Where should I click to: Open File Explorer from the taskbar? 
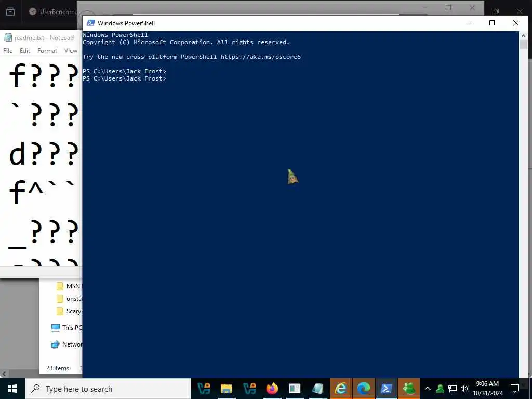227,389
